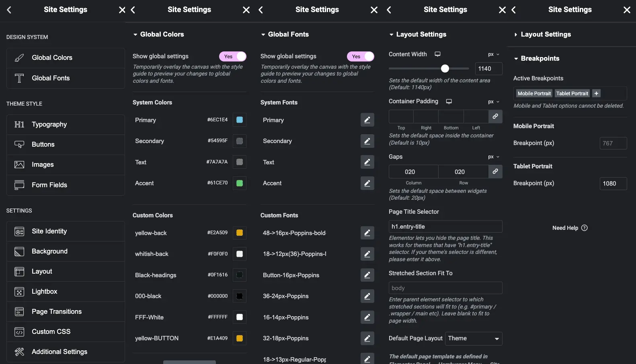Click the Need Help question icon
The width and height of the screenshot is (636, 364).
click(585, 228)
